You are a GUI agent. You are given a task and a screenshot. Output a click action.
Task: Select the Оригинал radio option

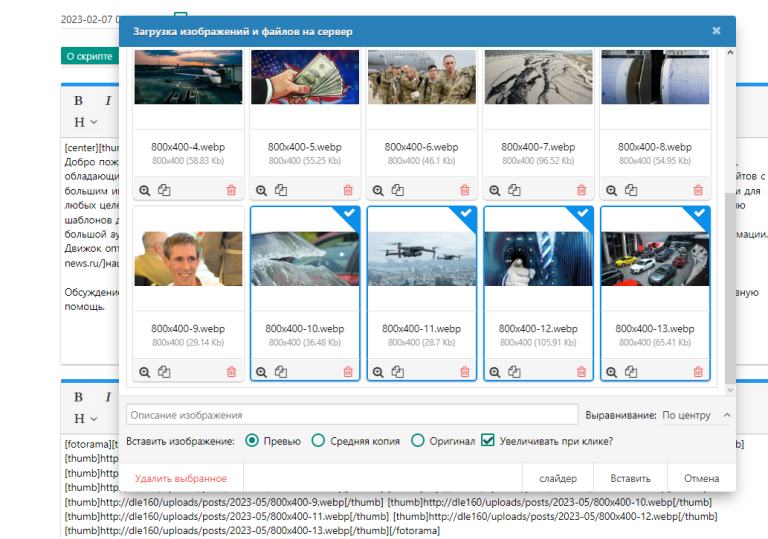[418, 441]
